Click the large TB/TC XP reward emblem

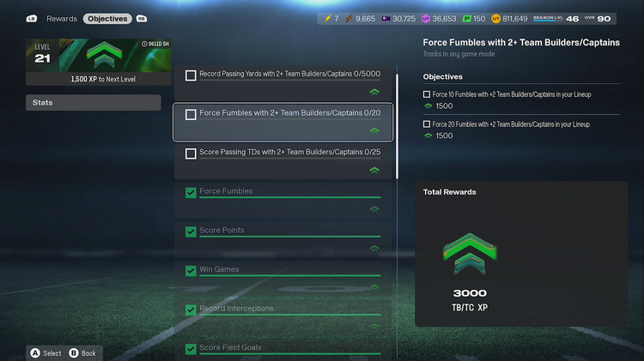(x=470, y=253)
